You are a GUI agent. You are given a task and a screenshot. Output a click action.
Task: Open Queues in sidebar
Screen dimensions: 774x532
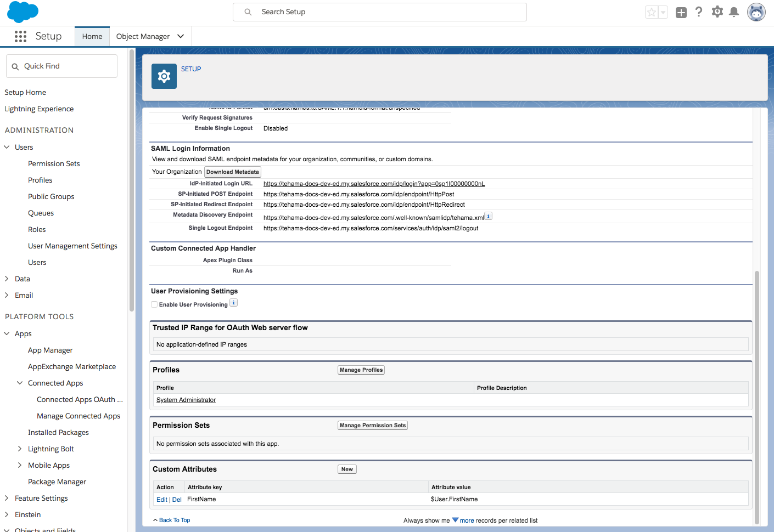(x=41, y=213)
